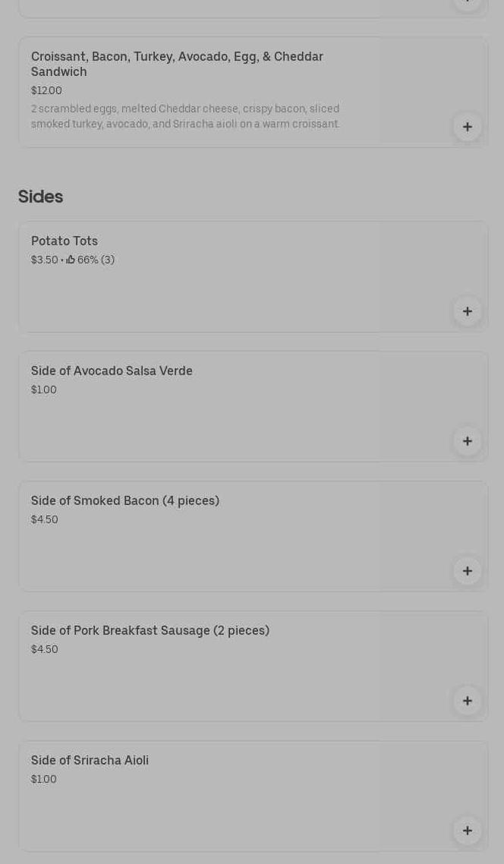Screen dimensions: 504x864
Task: Click $1.00 price under Avocado Salsa Verde
Action: [44, 389]
